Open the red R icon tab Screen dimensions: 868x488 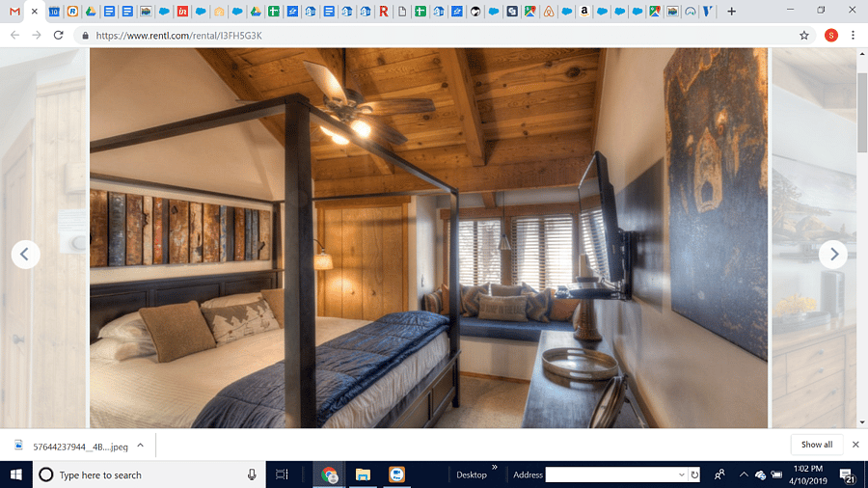tap(383, 11)
